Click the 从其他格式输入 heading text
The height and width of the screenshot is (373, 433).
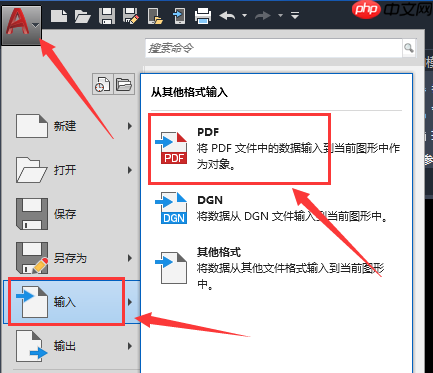189,92
